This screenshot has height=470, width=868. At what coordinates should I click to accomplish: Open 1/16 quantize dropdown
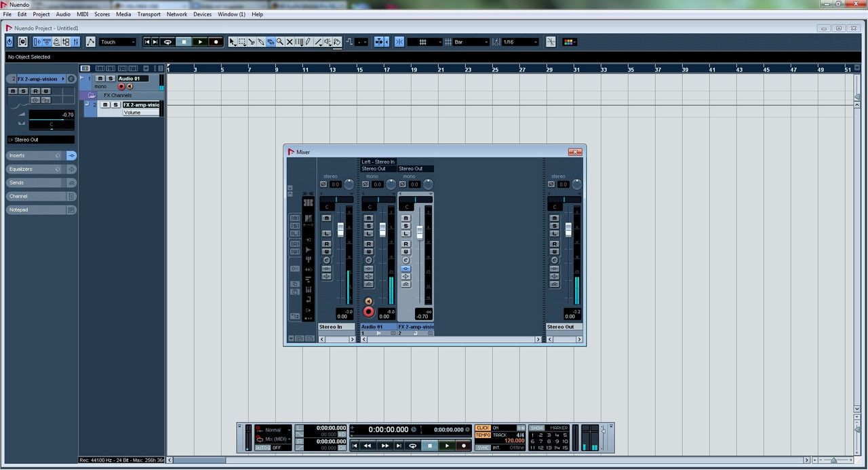[520, 42]
